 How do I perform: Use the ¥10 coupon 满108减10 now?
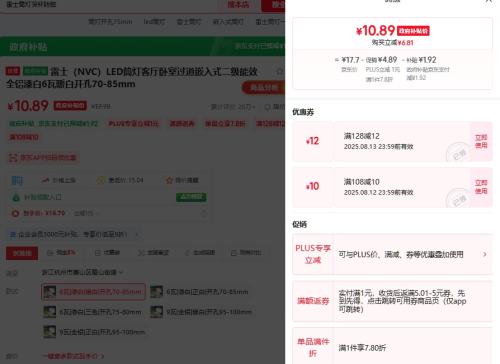[481, 187]
